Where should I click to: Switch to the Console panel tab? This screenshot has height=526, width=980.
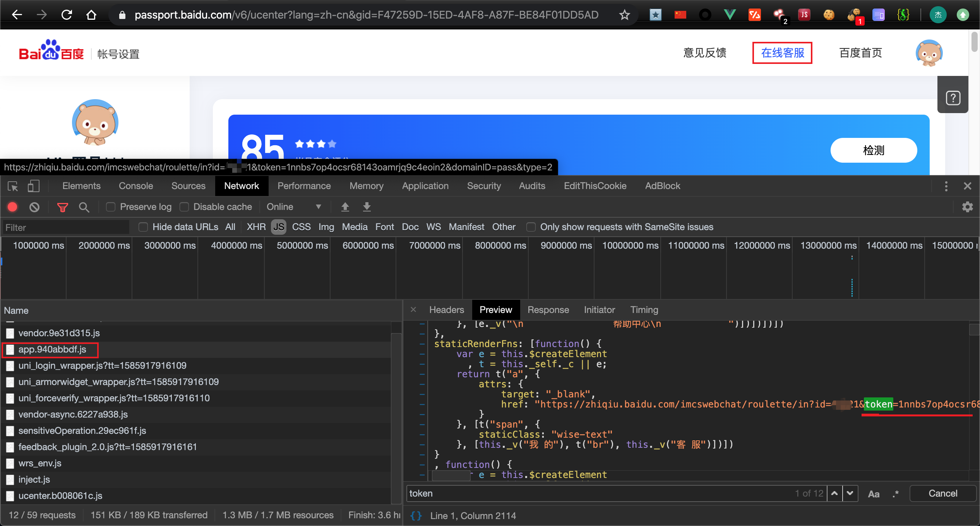tap(136, 186)
